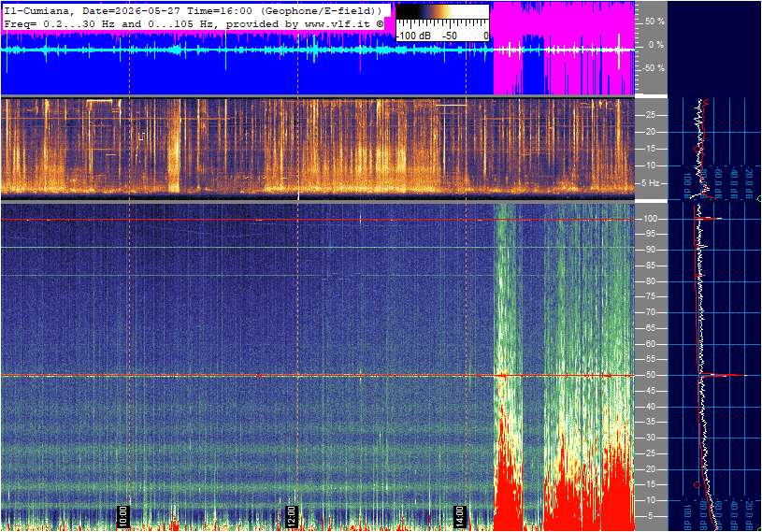The height and width of the screenshot is (532, 762).
Task: Click the '40.0 dB' label in E-field spectrum plot
Action: click(734, 514)
